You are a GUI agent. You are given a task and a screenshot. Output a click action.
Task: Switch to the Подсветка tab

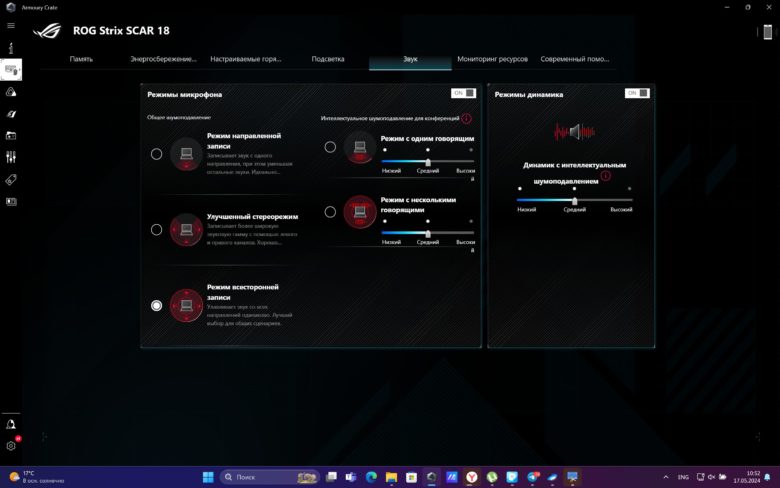pyautogui.click(x=328, y=59)
